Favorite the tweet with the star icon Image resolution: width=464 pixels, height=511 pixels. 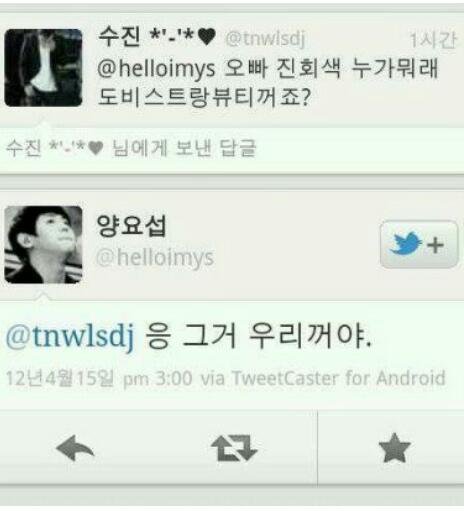(x=394, y=448)
